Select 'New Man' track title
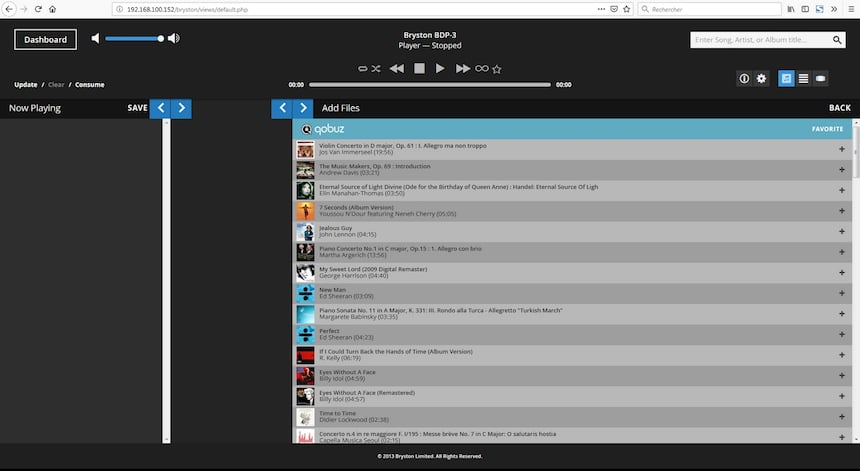The height and width of the screenshot is (471, 860). 332,290
